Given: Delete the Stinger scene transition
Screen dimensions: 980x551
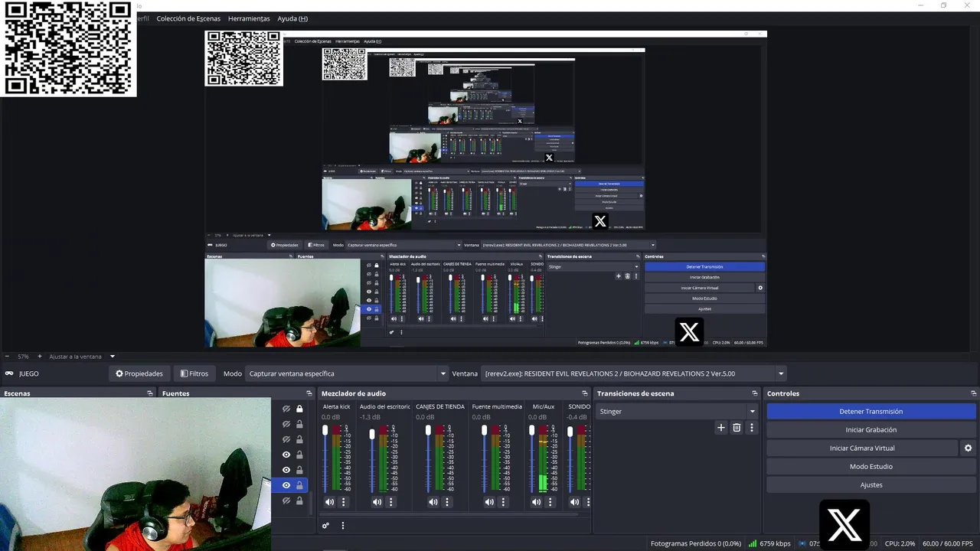Looking at the screenshot, I should coord(737,428).
